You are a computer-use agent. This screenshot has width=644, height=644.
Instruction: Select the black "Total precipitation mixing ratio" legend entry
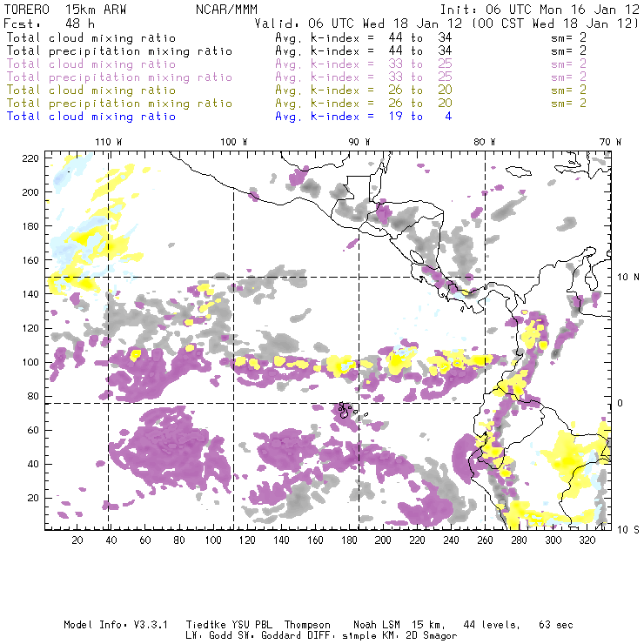tap(119, 51)
